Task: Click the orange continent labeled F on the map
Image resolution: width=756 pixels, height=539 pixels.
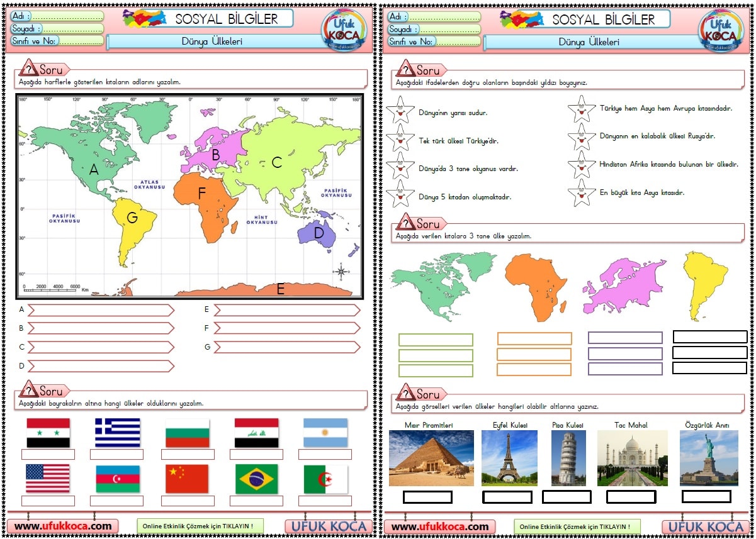Action: point(203,194)
